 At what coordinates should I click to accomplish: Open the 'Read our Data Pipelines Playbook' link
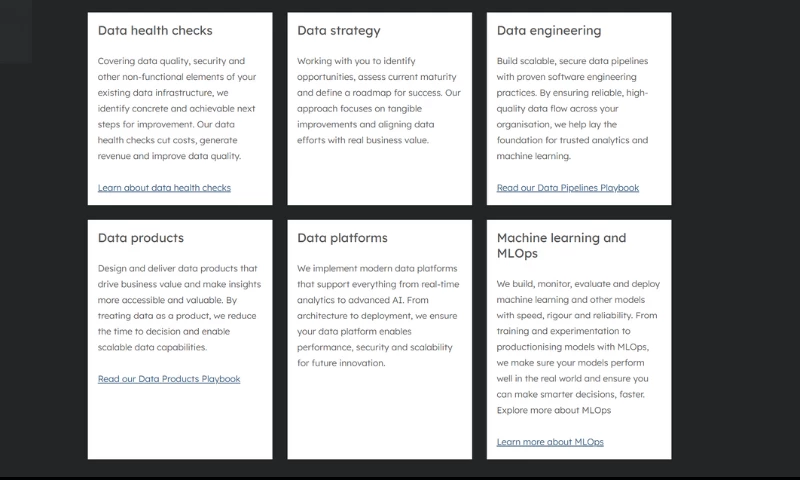pos(568,188)
